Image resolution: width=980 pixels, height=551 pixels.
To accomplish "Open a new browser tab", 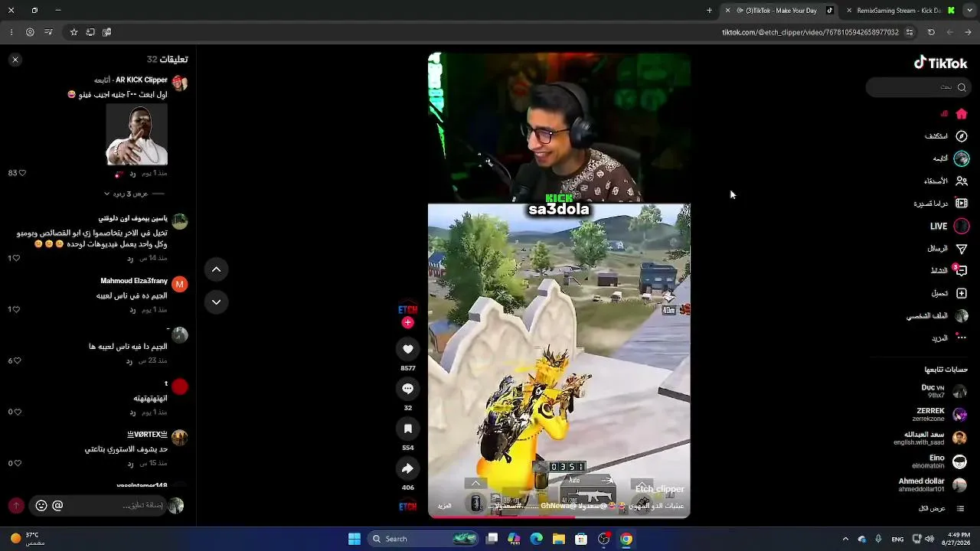I will tap(709, 11).
